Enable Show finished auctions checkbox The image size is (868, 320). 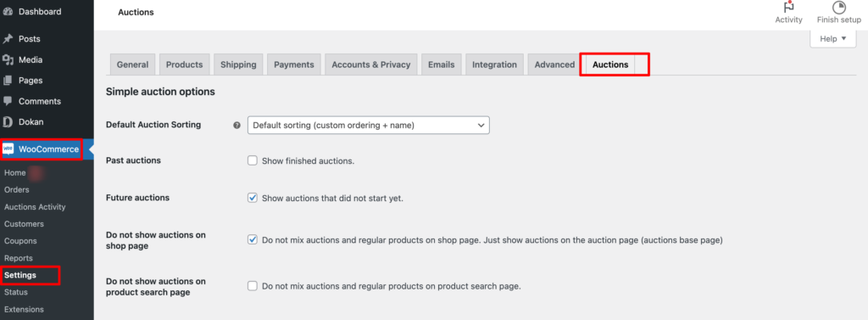[253, 160]
